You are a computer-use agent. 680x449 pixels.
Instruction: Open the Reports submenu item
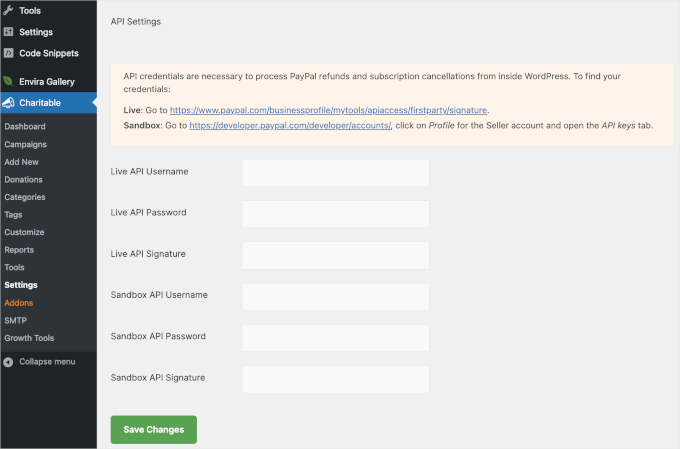click(19, 250)
